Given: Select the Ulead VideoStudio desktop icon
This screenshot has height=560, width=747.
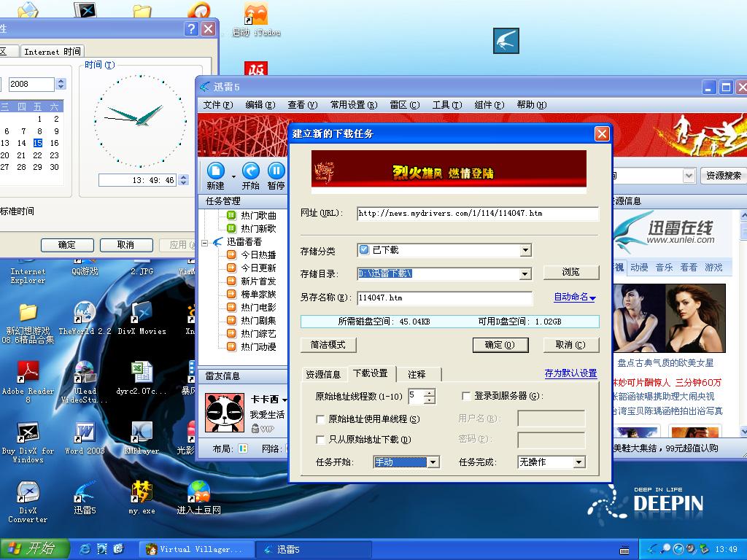Looking at the screenshot, I should click(85, 372).
